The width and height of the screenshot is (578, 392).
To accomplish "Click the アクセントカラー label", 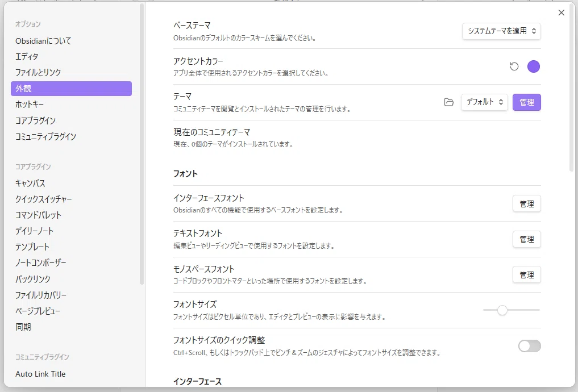I will [198, 61].
